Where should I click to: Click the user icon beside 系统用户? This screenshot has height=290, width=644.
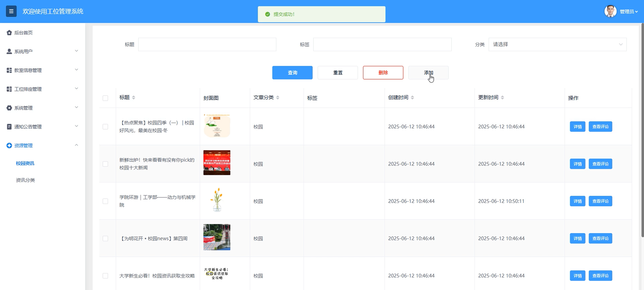9,51
